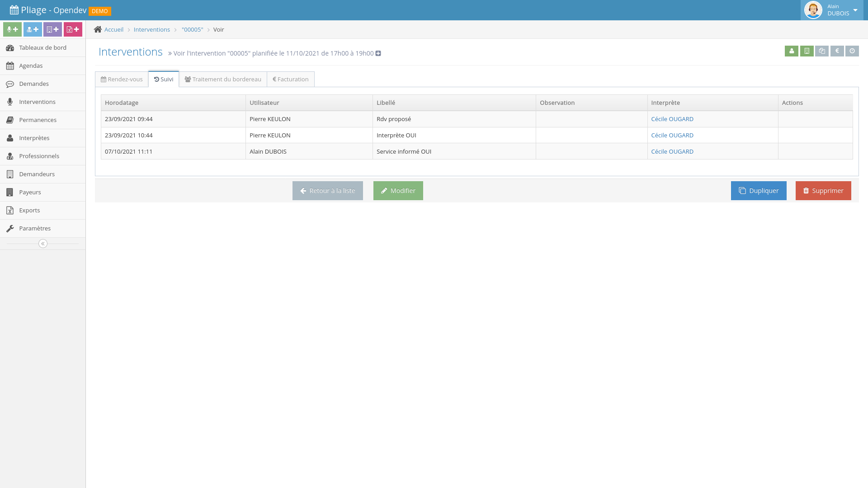Go to Interprètes in the sidebar
Viewport: 868px width, 488px height.
tap(34, 138)
